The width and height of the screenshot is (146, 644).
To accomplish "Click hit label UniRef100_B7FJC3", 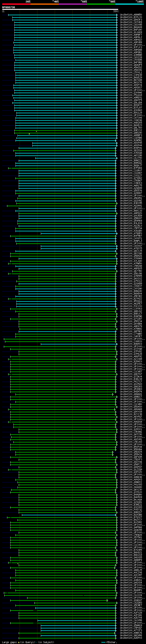I will tap(131, 47).
